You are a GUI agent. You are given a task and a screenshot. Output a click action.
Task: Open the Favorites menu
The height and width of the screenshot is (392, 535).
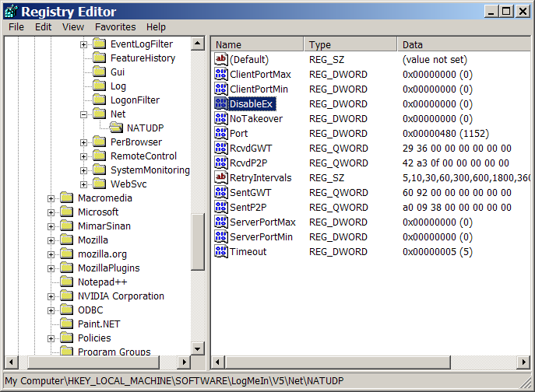click(x=114, y=26)
